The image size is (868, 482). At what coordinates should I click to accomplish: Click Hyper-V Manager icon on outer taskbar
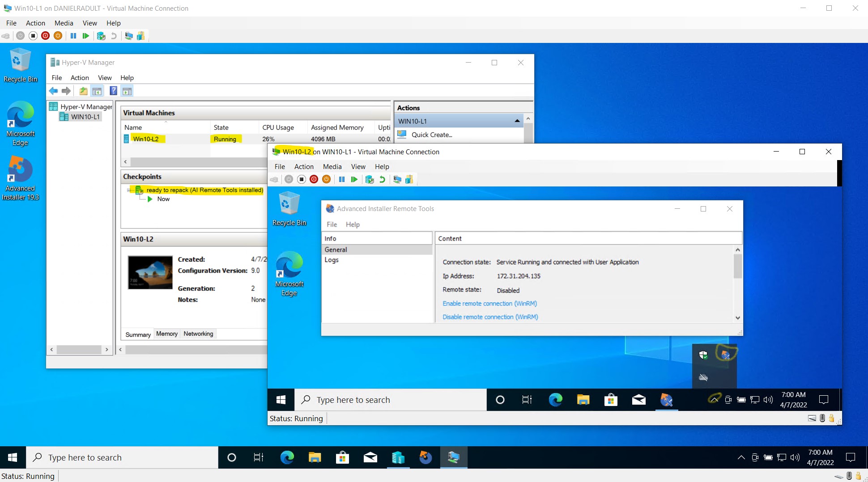pos(398,457)
